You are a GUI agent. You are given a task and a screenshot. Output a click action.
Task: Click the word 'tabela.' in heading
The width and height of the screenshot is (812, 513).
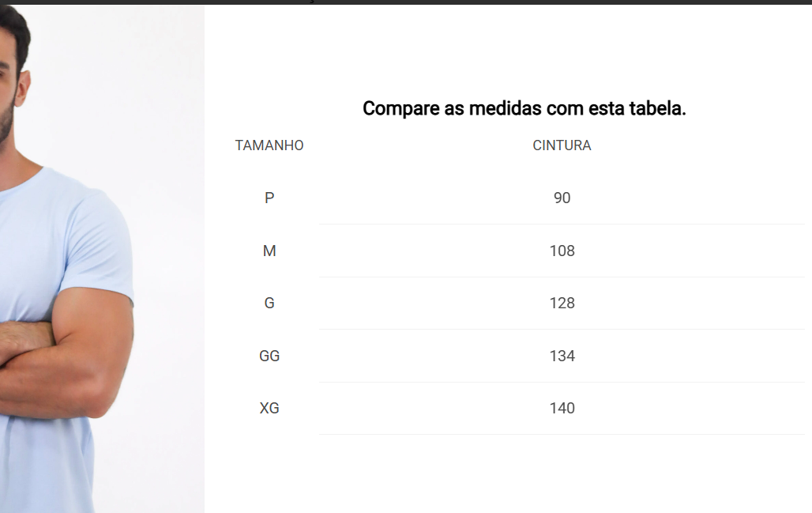pyautogui.click(x=657, y=108)
